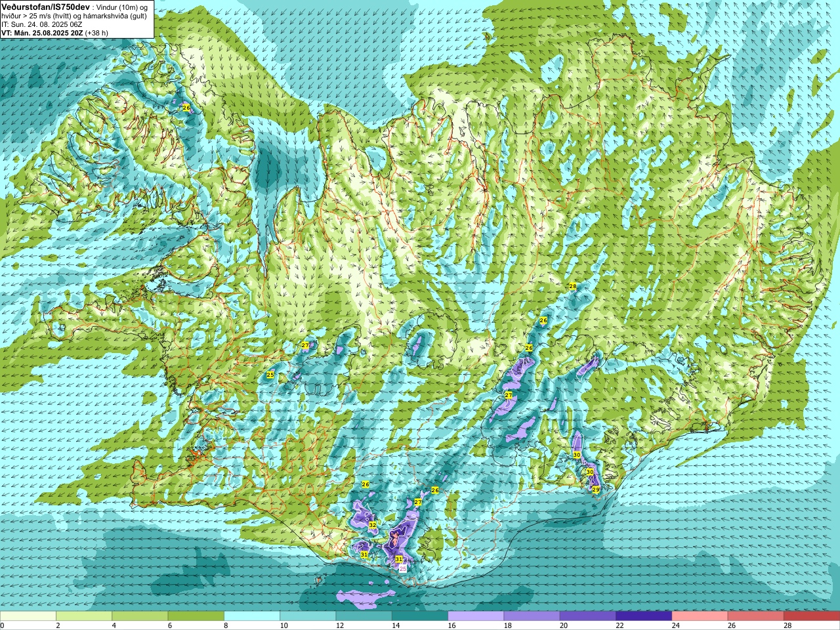Click the '20' tick on the legend scale

click(564, 625)
